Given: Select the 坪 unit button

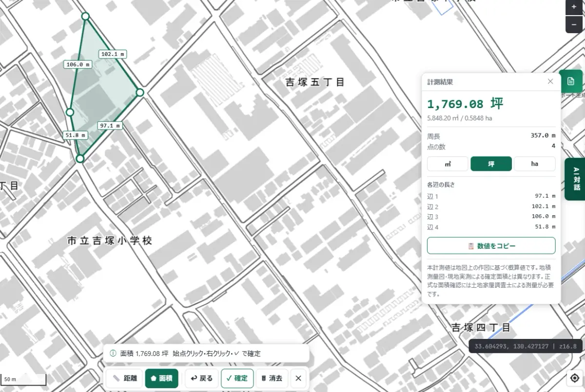Looking at the screenshot, I should (x=491, y=164).
